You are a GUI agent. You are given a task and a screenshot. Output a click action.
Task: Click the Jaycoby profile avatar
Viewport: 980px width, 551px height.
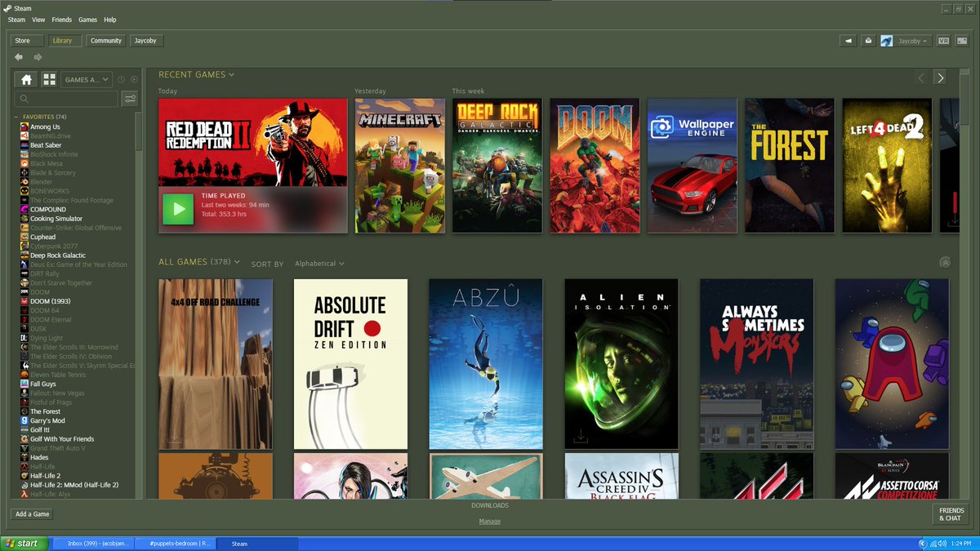click(886, 40)
